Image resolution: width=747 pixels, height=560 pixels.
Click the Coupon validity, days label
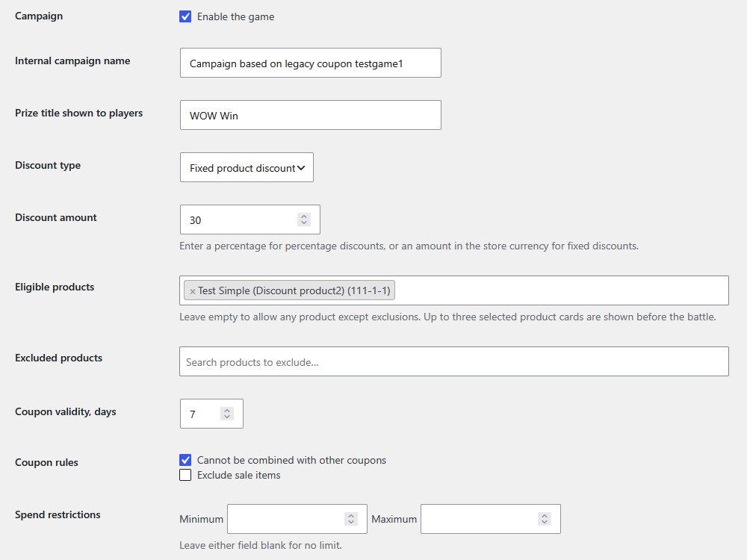[x=65, y=412]
